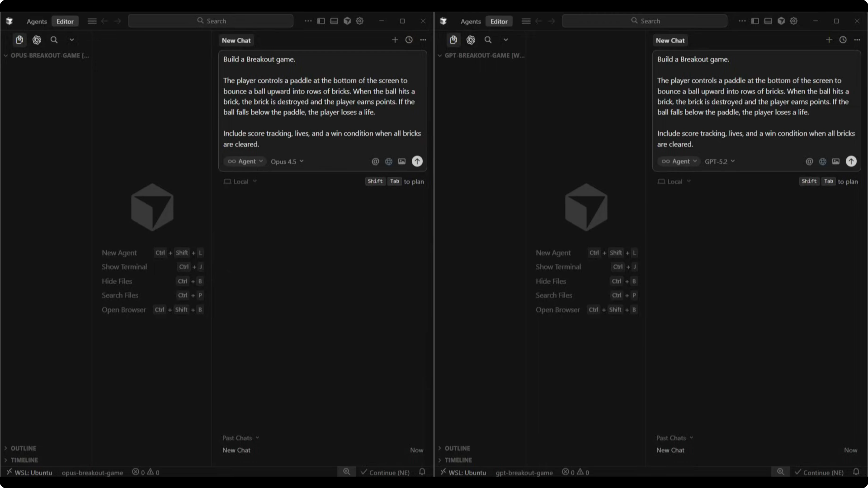Toggle the notifications bell in the left status bar
Screen dimensions: 868x488
[x=422, y=472]
